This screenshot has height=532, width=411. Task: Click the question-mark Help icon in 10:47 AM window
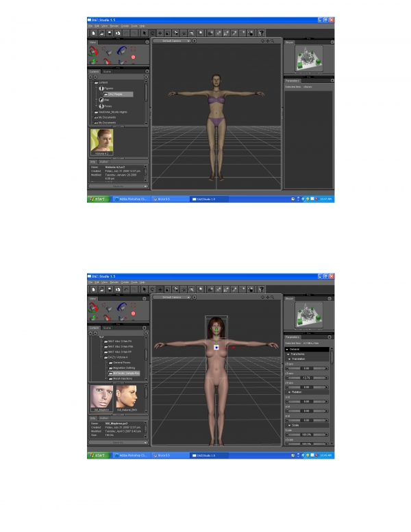(x=261, y=33)
